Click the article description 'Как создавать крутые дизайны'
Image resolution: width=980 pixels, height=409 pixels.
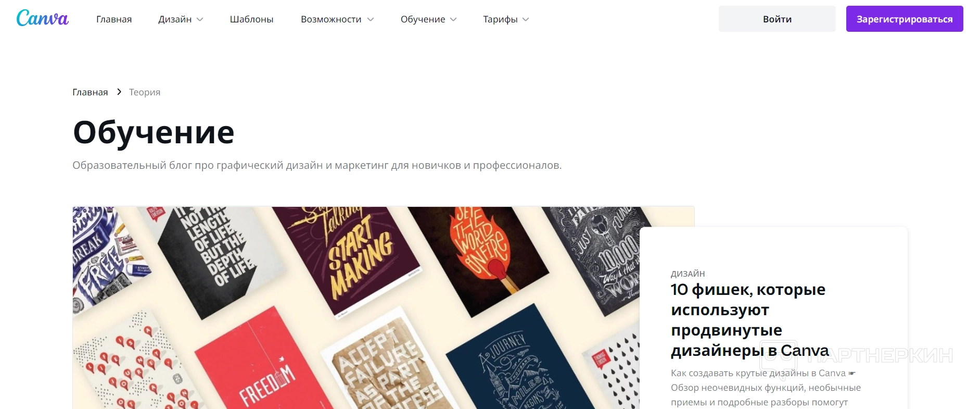(x=766, y=388)
